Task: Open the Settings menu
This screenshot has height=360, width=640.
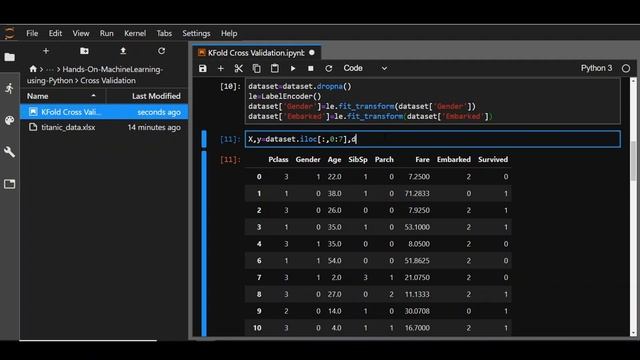Action: tap(196, 33)
